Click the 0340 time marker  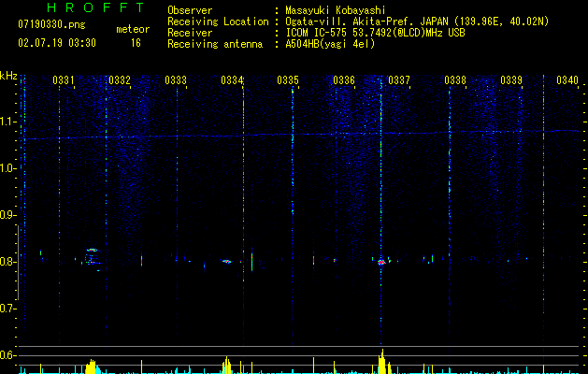tap(567, 80)
